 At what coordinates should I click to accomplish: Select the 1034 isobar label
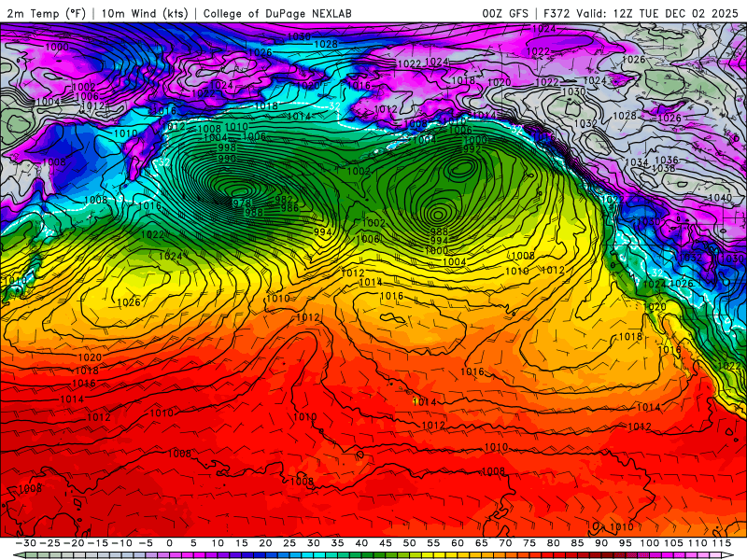pos(636,162)
